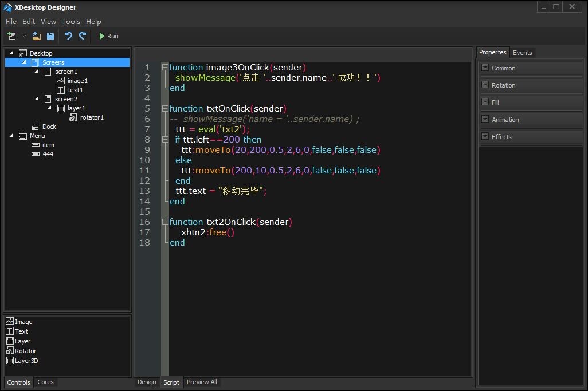
Task: Select the 'layer1' tree label
Action: [x=76, y=108]
